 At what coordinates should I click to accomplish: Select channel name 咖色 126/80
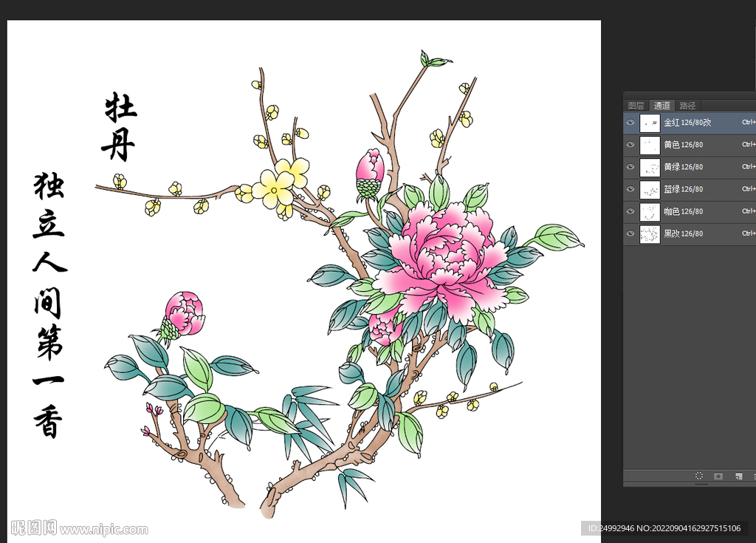point(683,211)
